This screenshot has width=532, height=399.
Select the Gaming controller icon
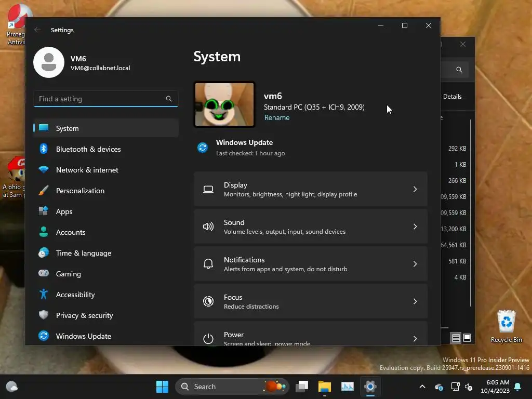(44, 273)
